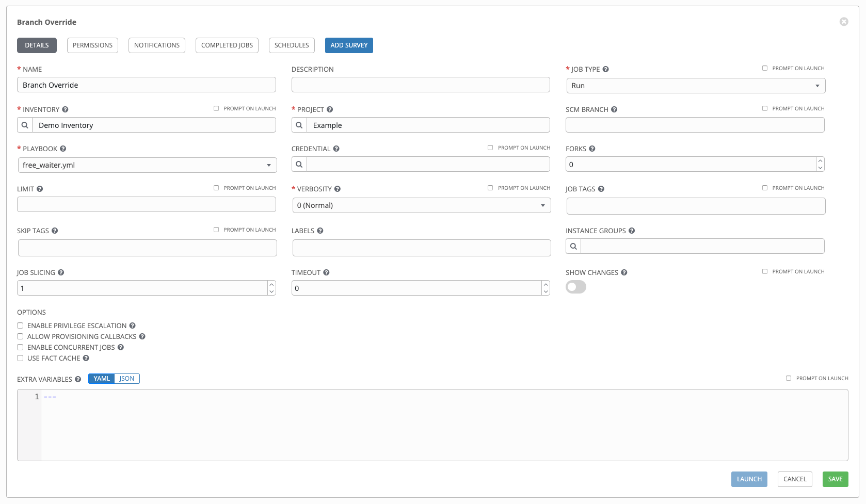Click the help icon next to Show Changes

coord(624,272)
